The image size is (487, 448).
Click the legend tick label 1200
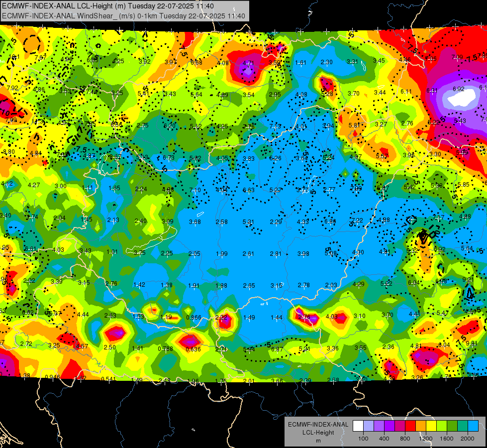pyautogui.click(x=426, y=439)
